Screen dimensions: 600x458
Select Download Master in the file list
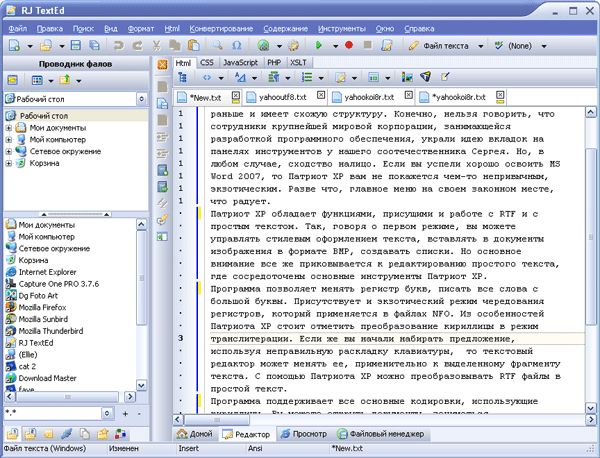[47, 378]
